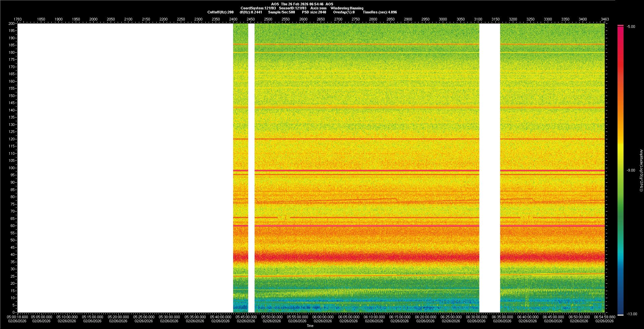Select the Windowing:Hanning header text
This screenshot has width=644, height=329.
click(x=347, y=8)
